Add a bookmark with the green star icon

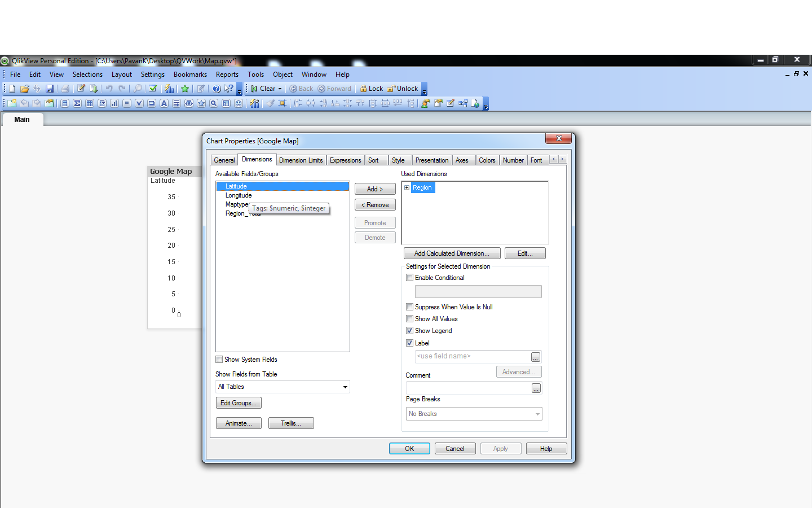point(184,89)
